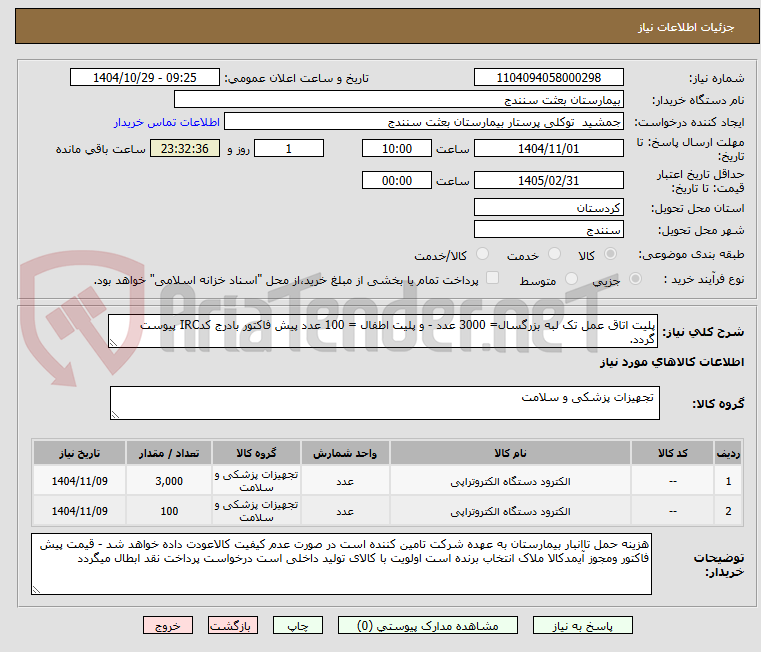The height and width of the screenshot is (652, 761).
Task: Select the کالا radio button
Action: coord(611,254)
